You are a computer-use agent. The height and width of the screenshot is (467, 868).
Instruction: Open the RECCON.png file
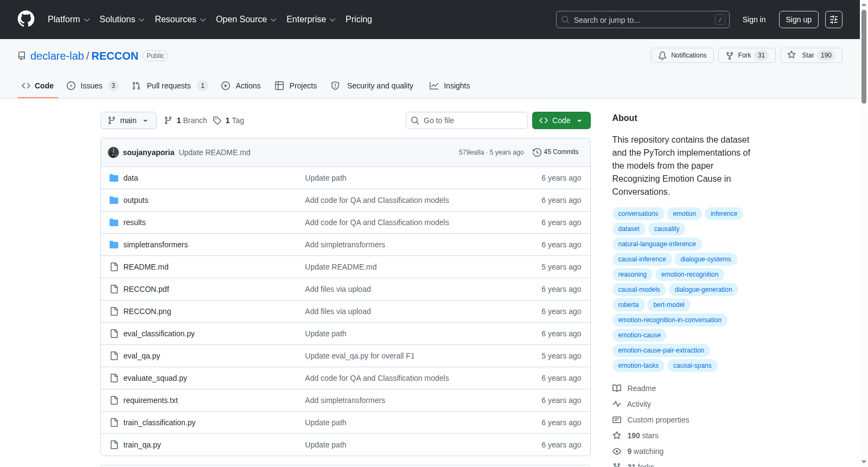click(x=147, y=311)
